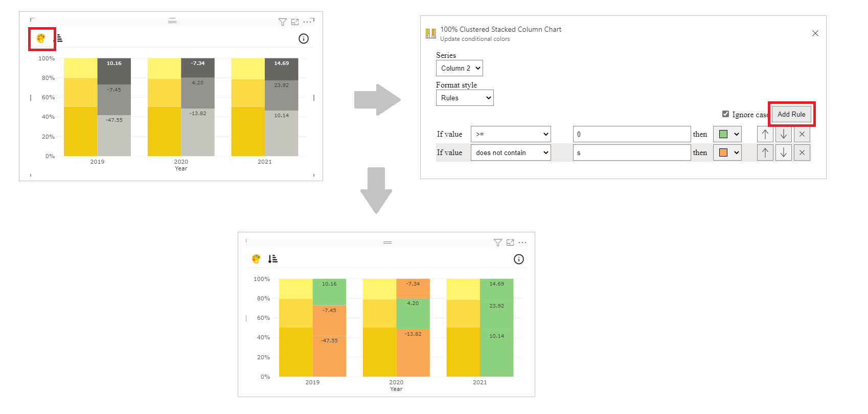Click the Add Rule button
Image resolution: width=868 pixels, height=414 pixels.
click(791, 114)
